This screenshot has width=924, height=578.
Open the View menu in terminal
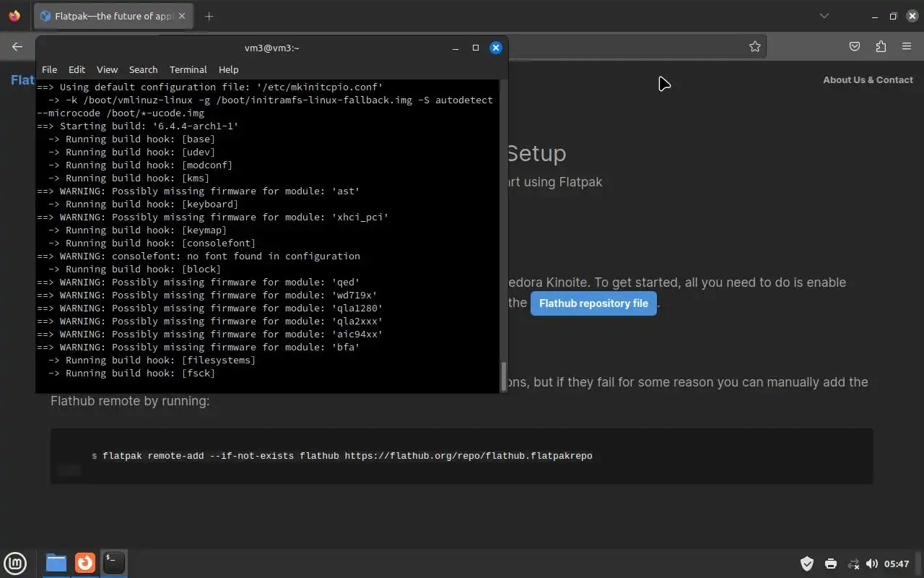[x=107, y=69]
